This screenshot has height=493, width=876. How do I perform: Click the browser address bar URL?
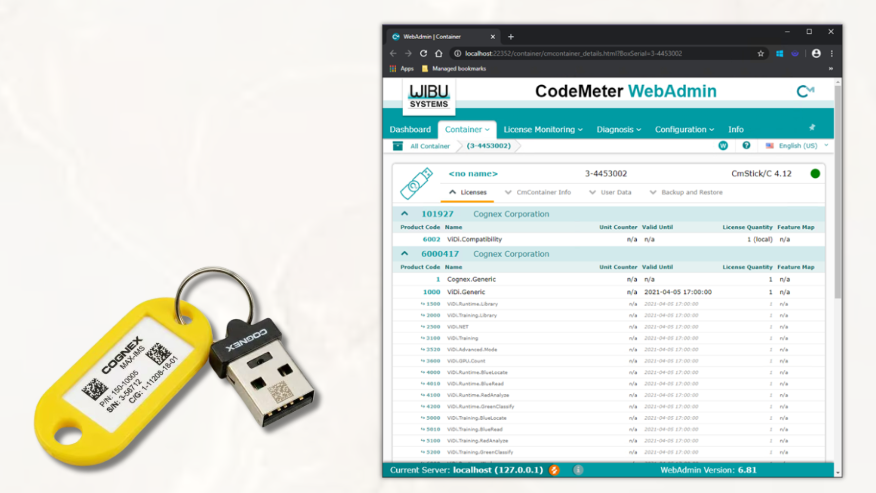[x=573, y=54]
